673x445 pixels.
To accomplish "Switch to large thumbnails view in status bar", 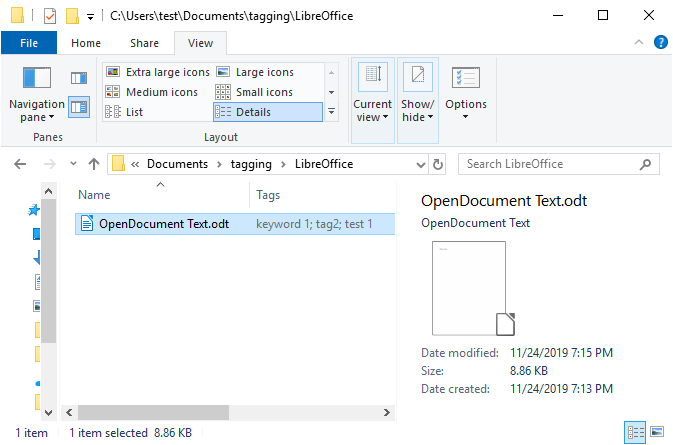I will [x=657, y=432].
